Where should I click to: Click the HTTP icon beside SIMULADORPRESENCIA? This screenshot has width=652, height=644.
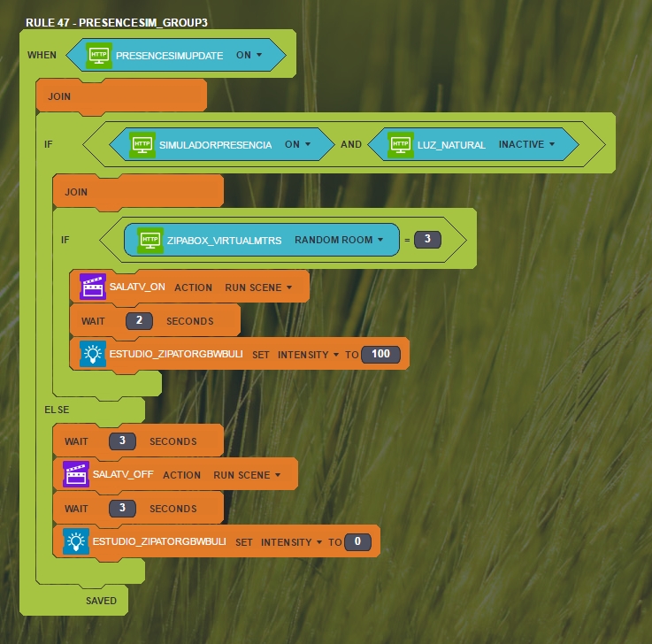[x=142, y=144]
